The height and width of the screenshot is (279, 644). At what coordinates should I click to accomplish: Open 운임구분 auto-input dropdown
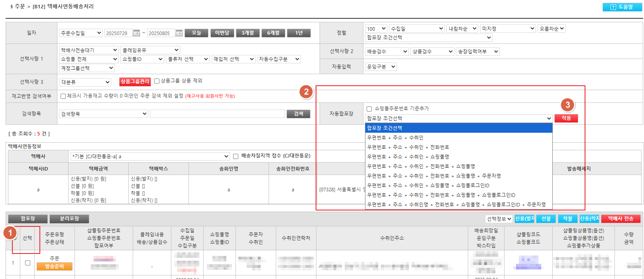pyautogui.click(x=381, y=67)
